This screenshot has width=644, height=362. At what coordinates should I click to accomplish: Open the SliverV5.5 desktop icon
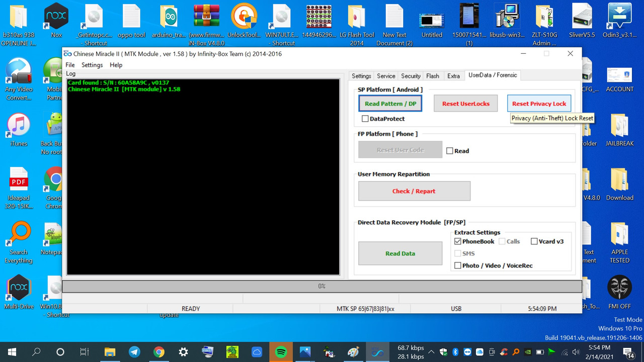tap(582, 20)
